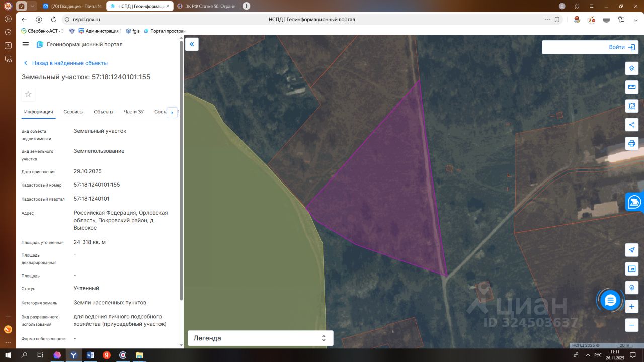Click the Геоинформационный портал logo title
This screenshot has height=362, width=644.
point(79,44)
